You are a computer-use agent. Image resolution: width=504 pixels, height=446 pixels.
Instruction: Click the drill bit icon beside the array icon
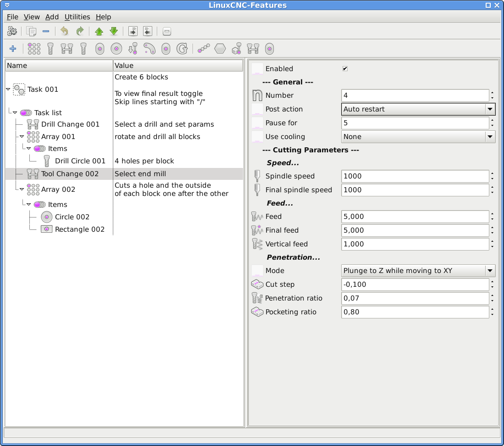[50, 49]
